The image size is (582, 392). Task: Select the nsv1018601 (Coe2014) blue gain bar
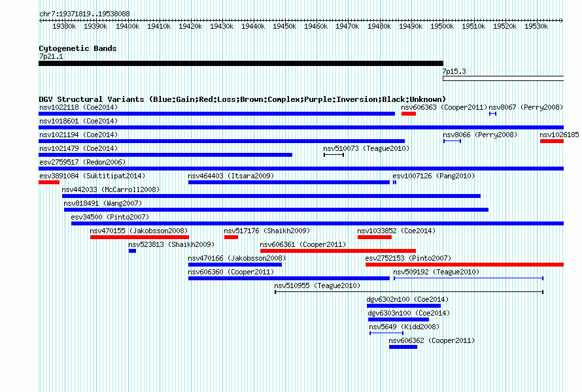coord(301,127)
